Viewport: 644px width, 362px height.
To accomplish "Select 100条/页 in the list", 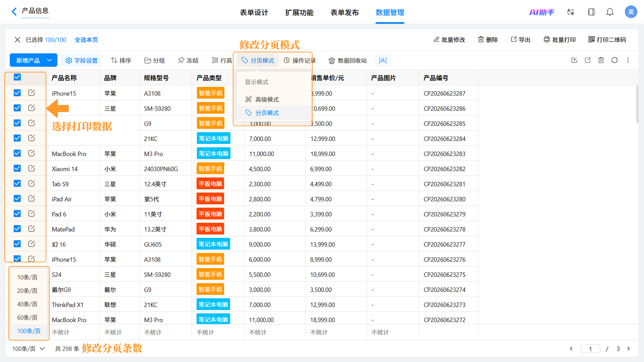I will pyautogui.click(x=29, y=331).
